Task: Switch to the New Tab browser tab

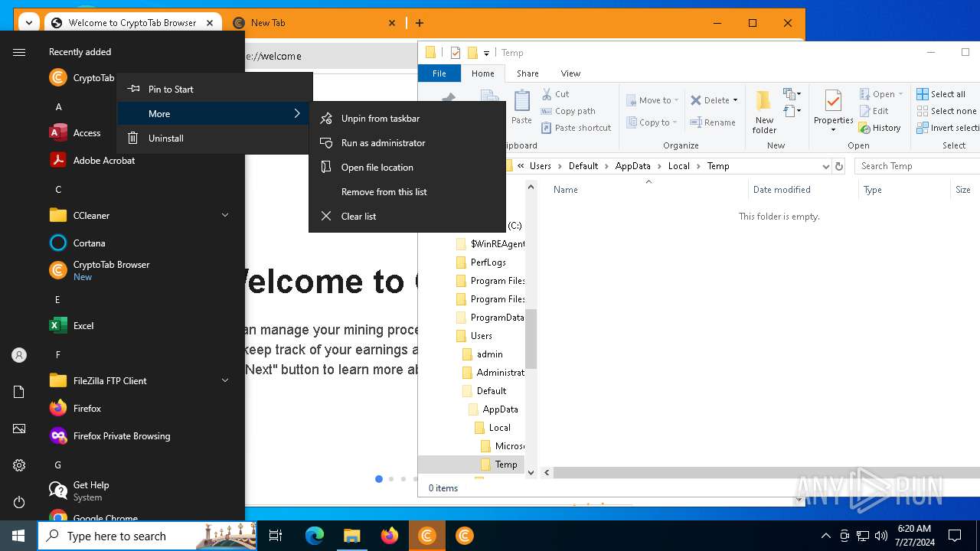Action: 314,23
